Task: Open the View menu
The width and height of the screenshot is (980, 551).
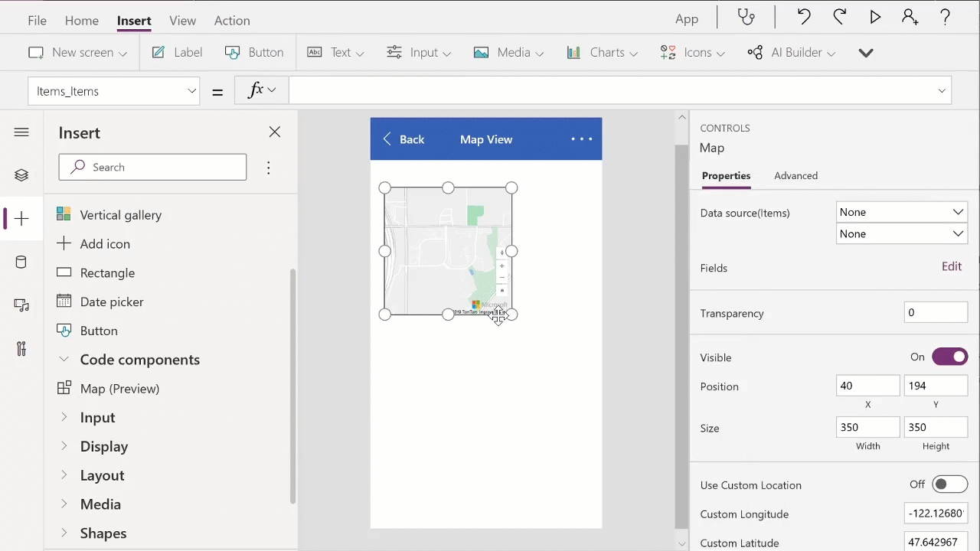Action: [x=182, y=21]
